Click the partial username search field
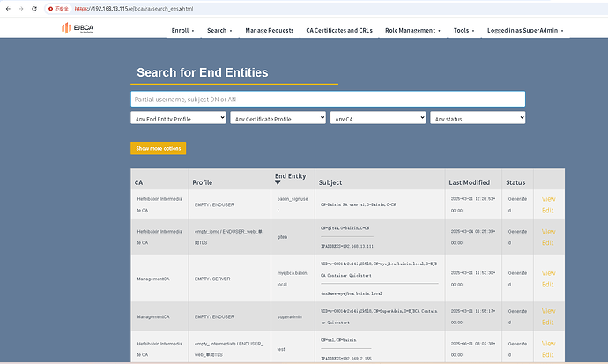Viewport: 608px width, 364px height. click(327, 100)
